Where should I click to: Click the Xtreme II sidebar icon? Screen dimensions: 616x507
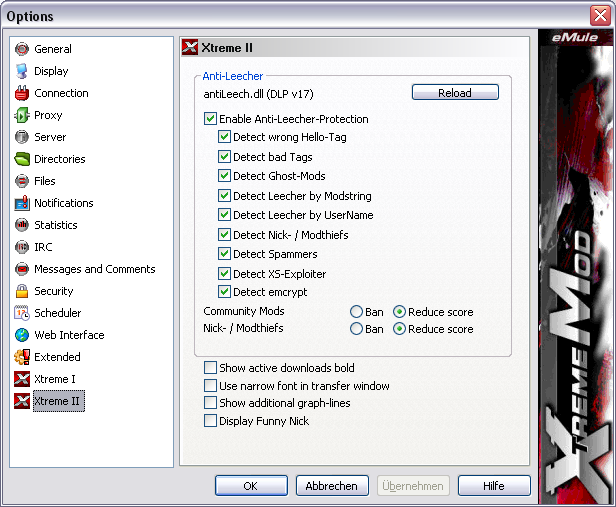22,401
